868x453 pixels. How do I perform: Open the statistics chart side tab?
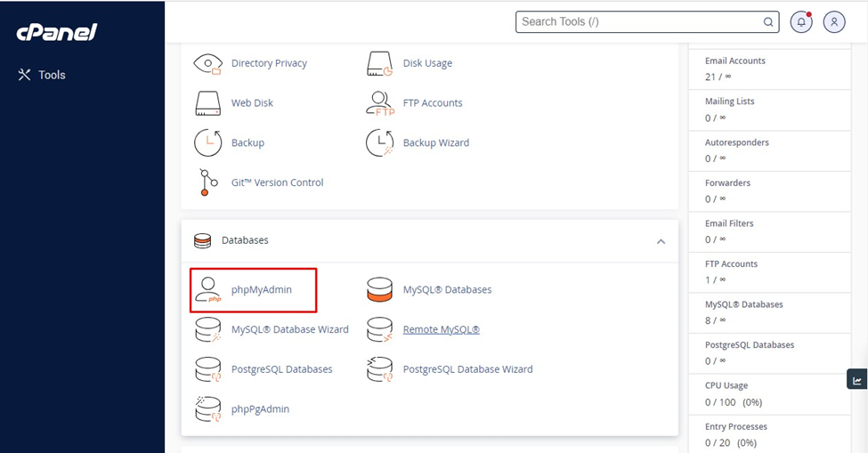[857, 381]
